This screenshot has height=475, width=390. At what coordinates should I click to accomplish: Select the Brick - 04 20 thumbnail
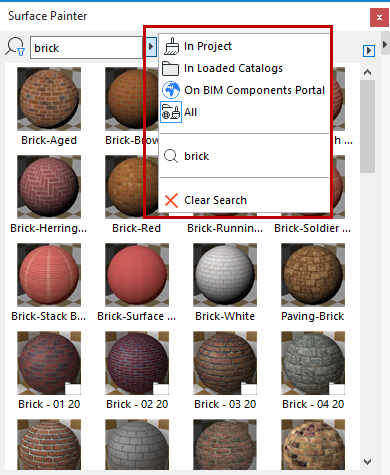point(313,363)
